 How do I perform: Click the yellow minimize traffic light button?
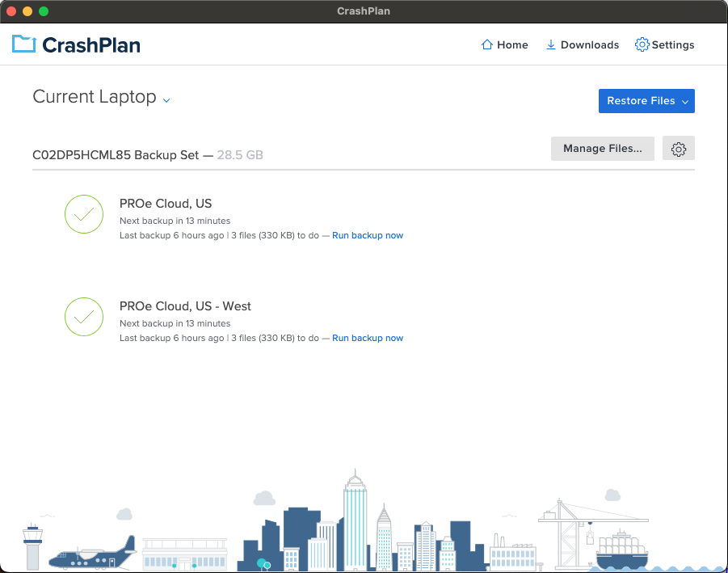27,11
